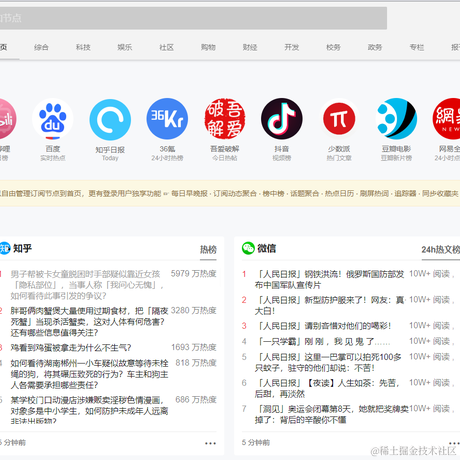Click the 686 万热度 value
Viewport: 460px width, 460px height.
coord(196,400)
